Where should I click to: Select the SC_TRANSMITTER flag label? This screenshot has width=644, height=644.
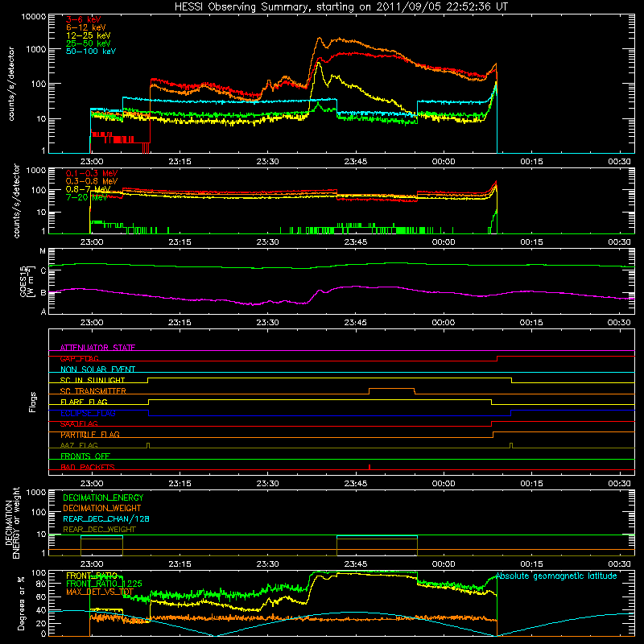pos(93,391)
